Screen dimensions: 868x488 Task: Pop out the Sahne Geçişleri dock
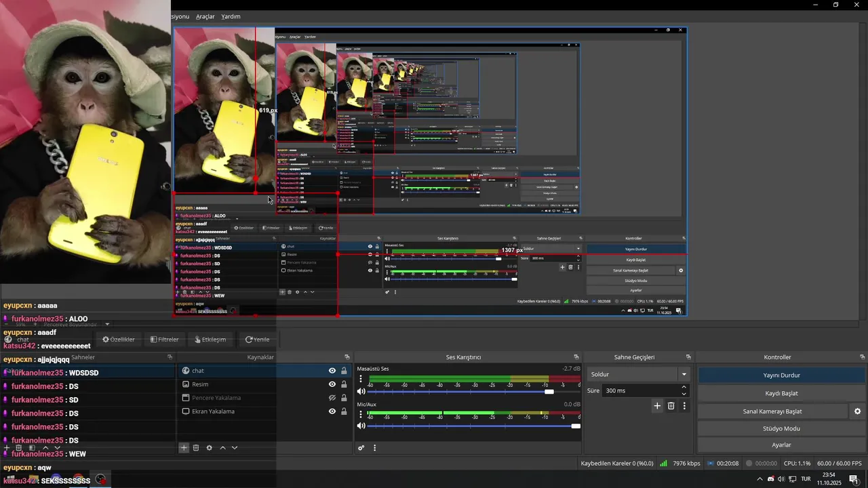click(x=688, y=357)
